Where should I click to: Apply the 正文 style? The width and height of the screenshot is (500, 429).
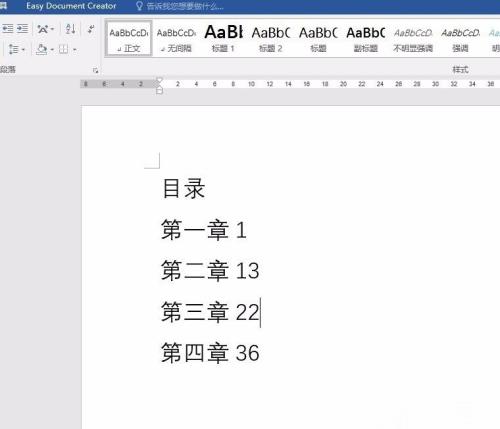129,38
